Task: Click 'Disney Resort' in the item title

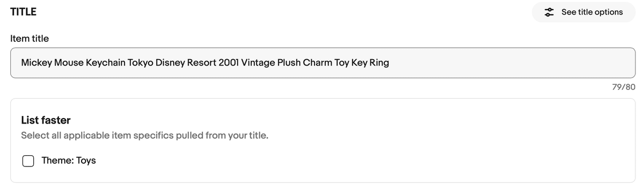Action: (x=186, y=63)
